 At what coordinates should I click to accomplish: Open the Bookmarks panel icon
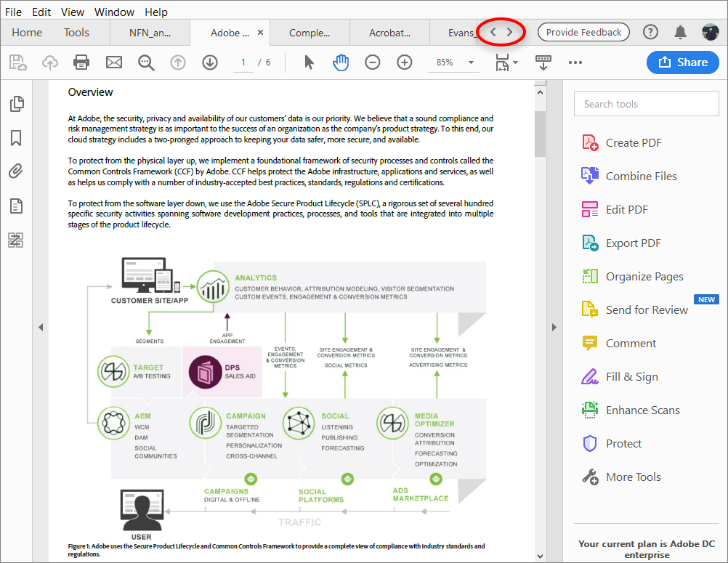(16, 138)
